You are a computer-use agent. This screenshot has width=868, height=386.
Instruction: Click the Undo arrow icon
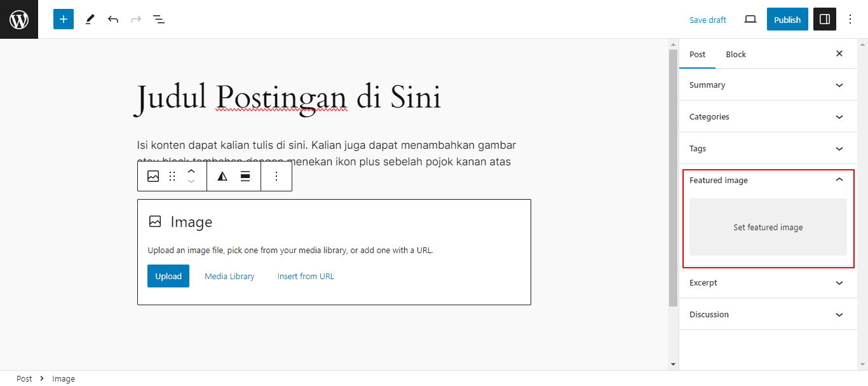[112, 19]
